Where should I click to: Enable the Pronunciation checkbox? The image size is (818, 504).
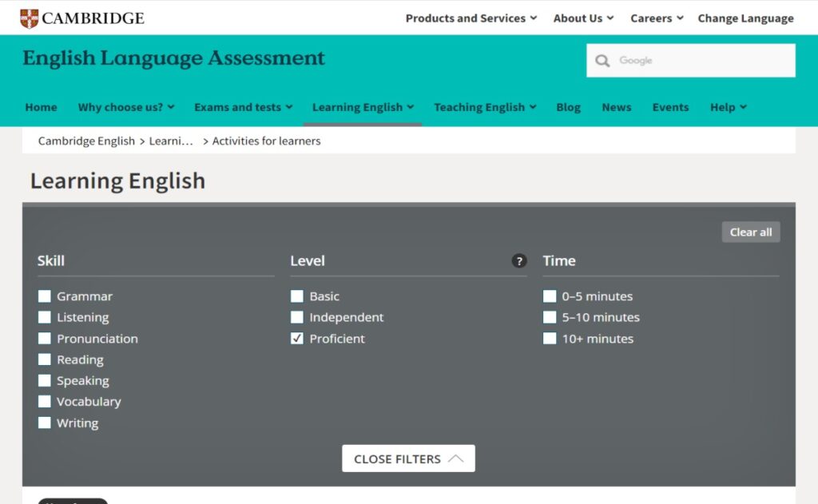[x=45, y=339]
